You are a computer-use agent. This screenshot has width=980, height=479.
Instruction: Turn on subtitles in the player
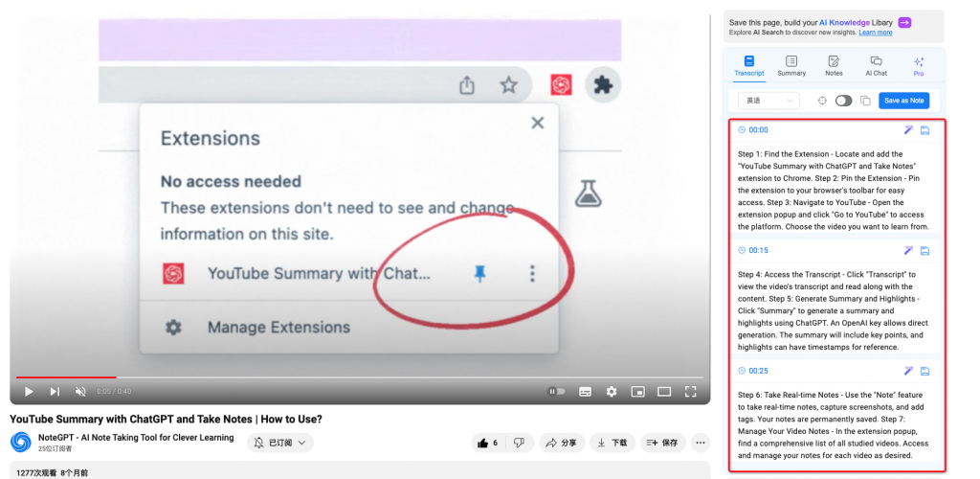click(585, 392)
